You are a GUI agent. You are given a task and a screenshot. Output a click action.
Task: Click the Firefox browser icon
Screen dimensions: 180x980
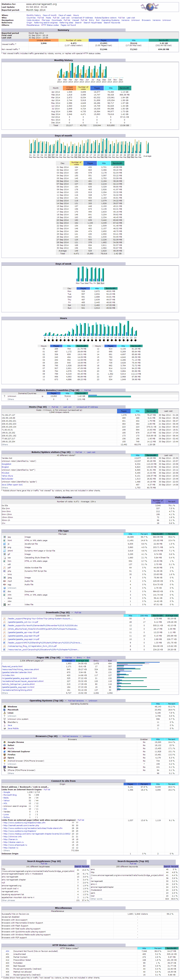pos(4,754)
